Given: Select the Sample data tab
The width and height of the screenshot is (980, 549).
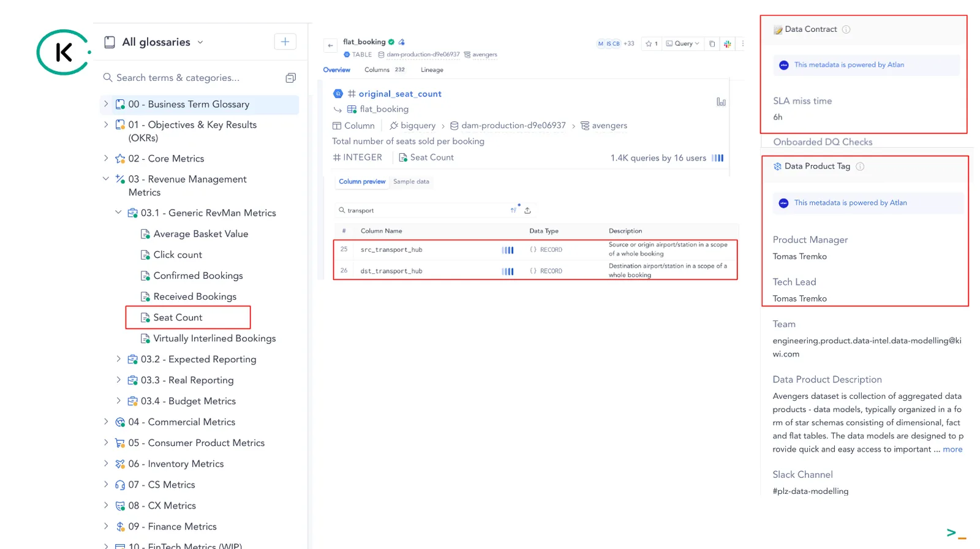Looking at the screenshot, I should (411, 182).
